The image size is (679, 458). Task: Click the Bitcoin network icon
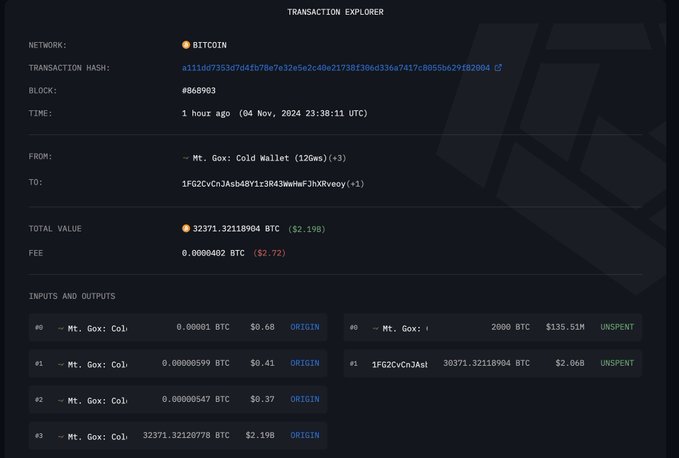click(x=186, y=45)
